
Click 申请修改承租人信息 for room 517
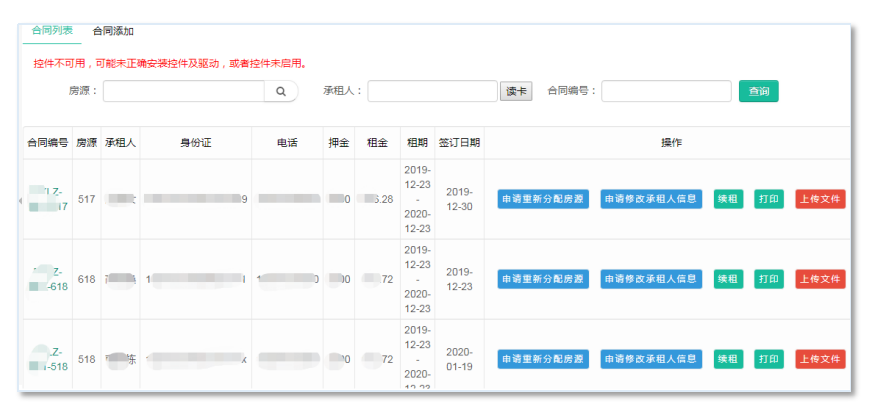click(x=651, y=199)
